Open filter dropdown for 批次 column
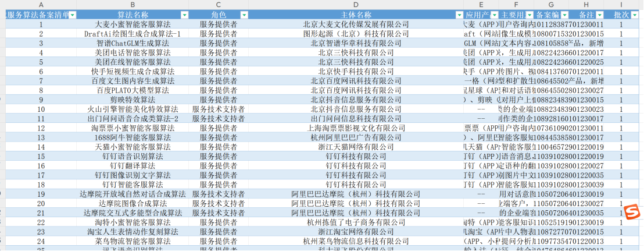 tap(635, 15)
